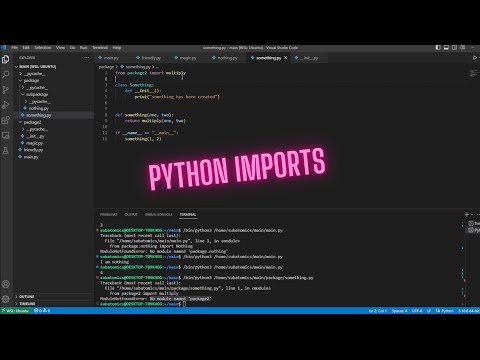480x360 pixels.
Task: Expand __pycache__ folder inside subpackage
Action: click(54, 101)
